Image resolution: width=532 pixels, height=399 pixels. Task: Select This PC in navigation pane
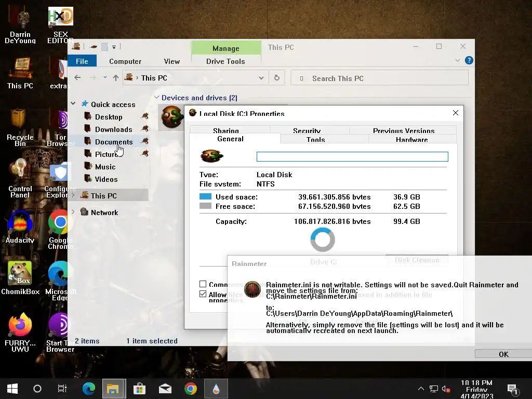103,195
